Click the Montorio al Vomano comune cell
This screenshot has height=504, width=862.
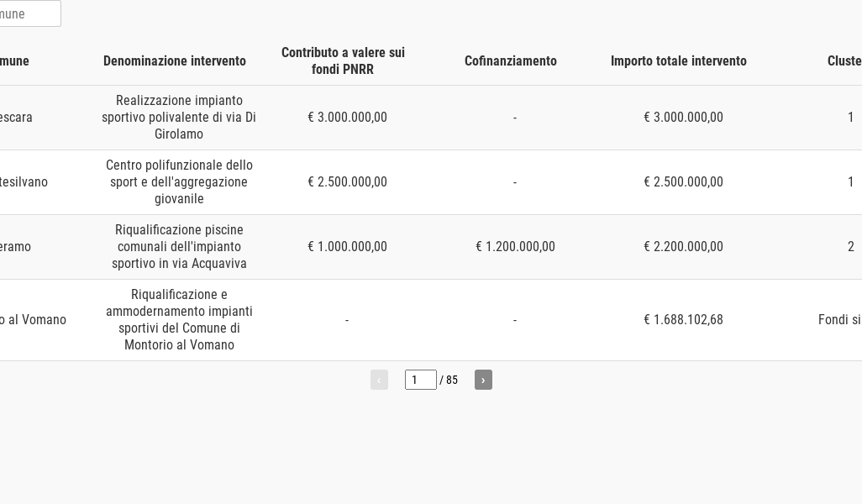tap(34, 320)
